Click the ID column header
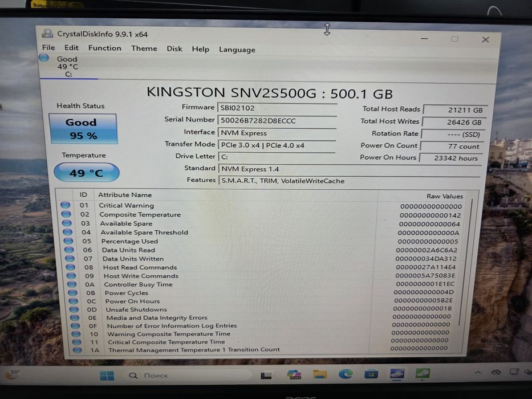532x399 pixels. [x=83, y=195]
